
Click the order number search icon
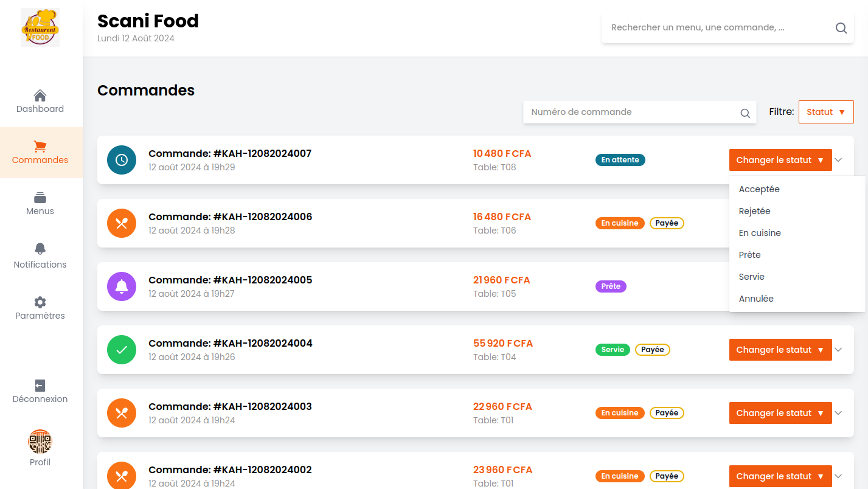745,113
